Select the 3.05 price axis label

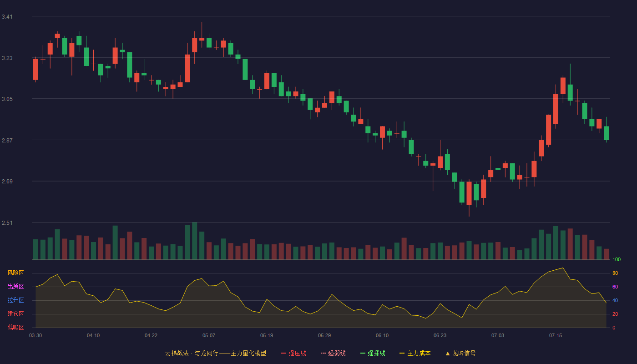tap(7, 99)
